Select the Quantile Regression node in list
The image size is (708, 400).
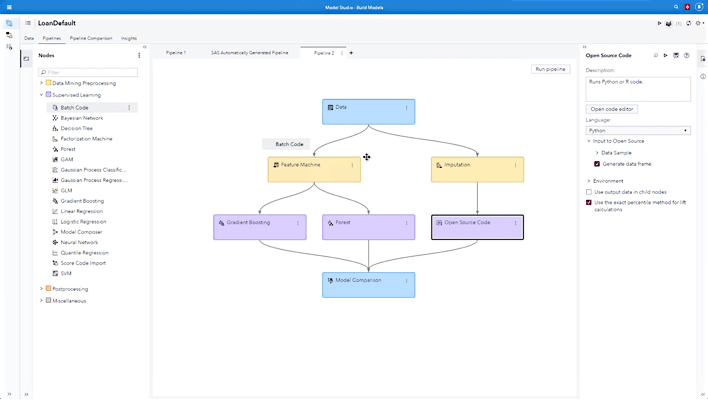[84, 253]
